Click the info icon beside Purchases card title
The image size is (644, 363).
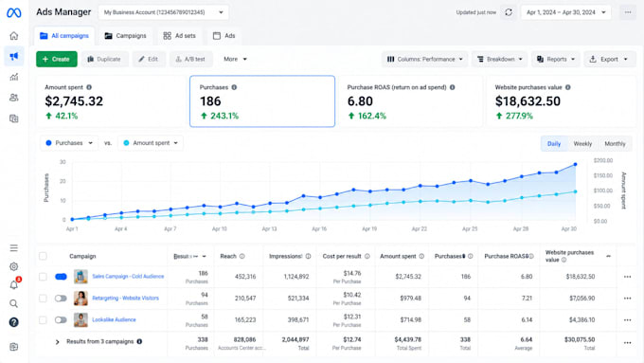pyautogui.click(x=234, y=87)
